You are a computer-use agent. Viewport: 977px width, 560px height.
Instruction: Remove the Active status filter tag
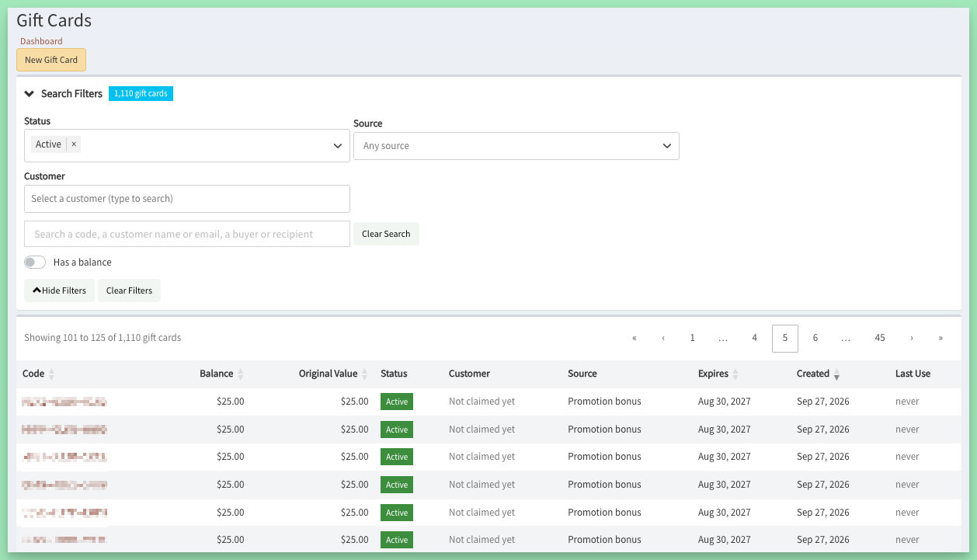pyautogui.click(x=74, y=144)
